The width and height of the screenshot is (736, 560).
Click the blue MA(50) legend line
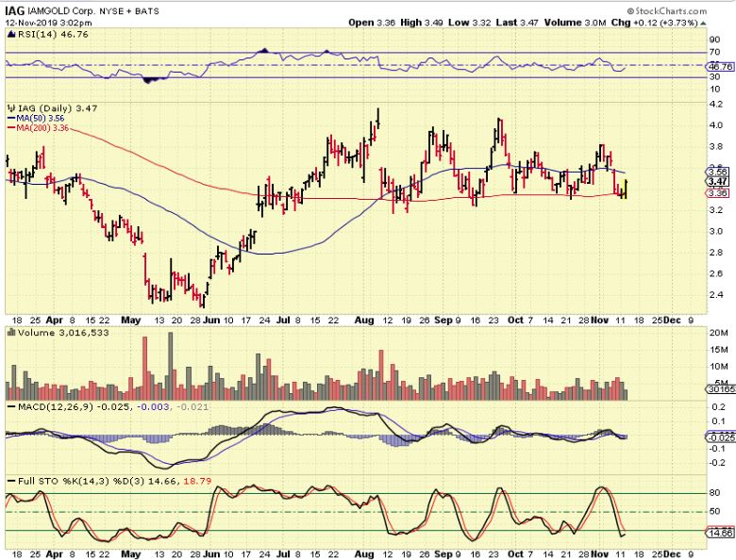[11, 119]
